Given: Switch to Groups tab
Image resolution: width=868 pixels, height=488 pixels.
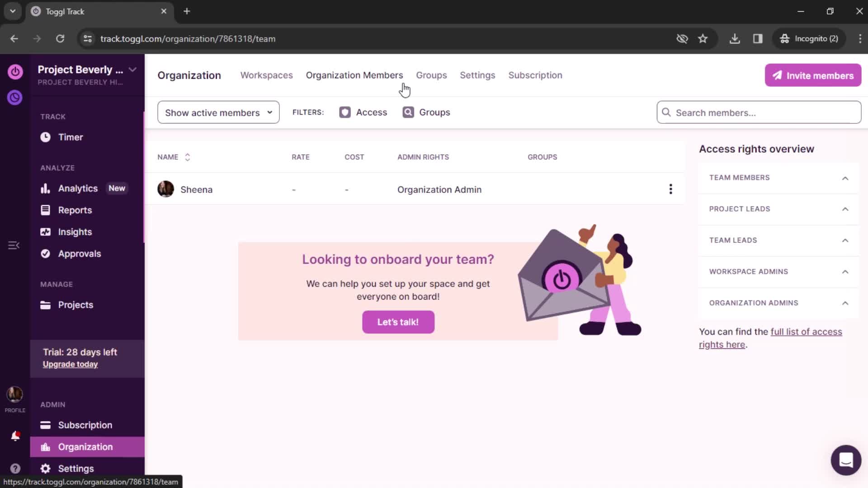Looking at the screenshot, I should point(432,75).
